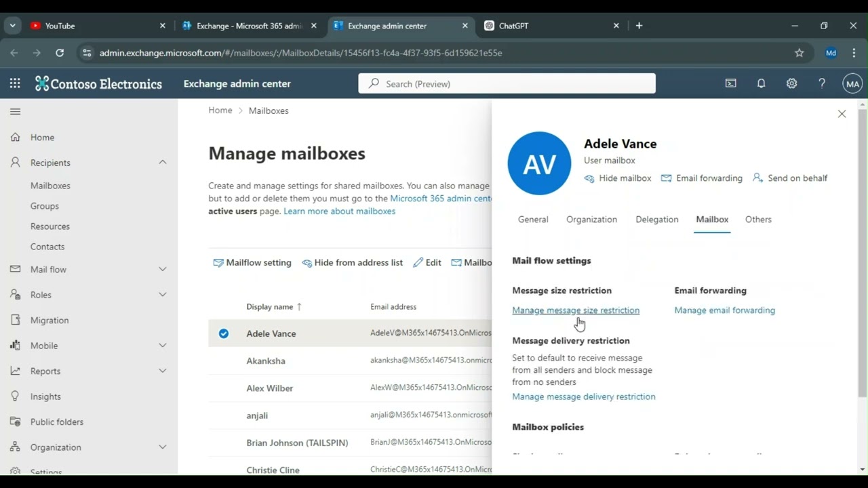Click Email forwarding action in panel header

tap(702, 178)
